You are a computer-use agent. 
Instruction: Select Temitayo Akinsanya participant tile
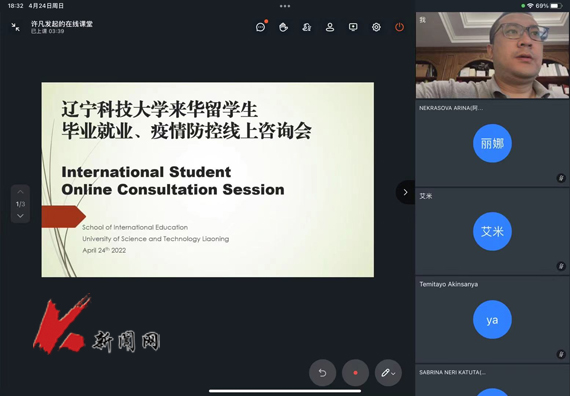click(x=492, y=319)
